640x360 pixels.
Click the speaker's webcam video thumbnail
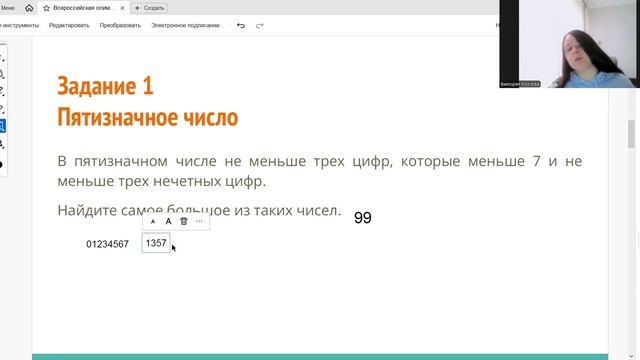tap(569, 44)
